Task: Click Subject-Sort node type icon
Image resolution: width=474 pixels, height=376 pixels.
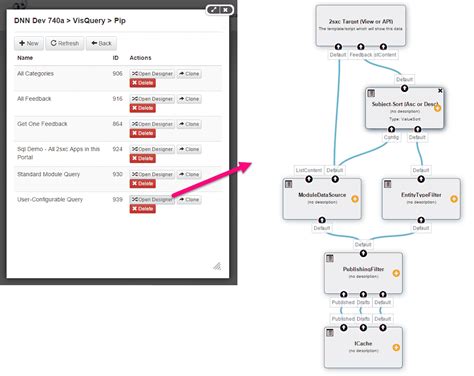Action: (371, 93)
